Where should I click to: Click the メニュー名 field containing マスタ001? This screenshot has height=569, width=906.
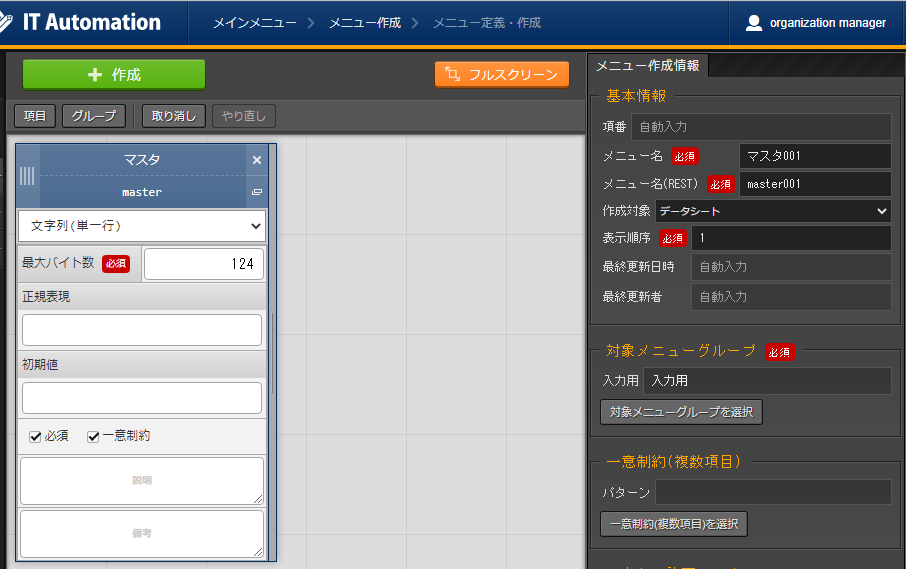[814, 156]
